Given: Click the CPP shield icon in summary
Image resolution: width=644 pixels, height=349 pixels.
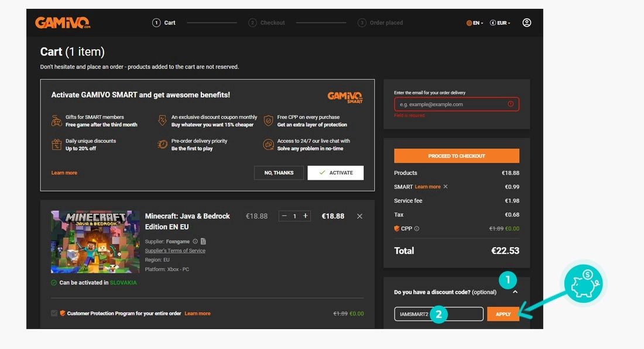Looking at the screenshot, I should tap(397, 229).
